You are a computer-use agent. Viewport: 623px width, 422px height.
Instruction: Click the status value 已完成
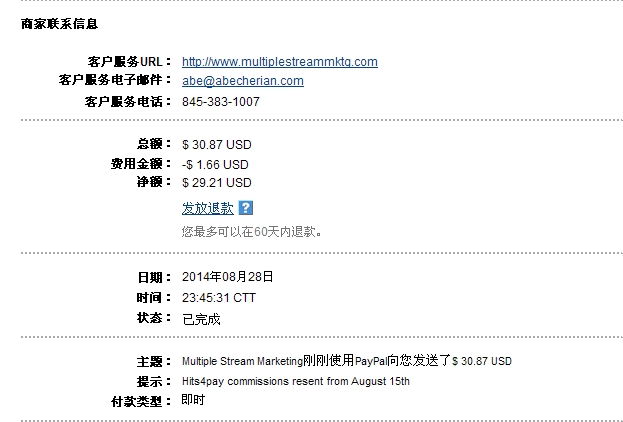[201, 319]
